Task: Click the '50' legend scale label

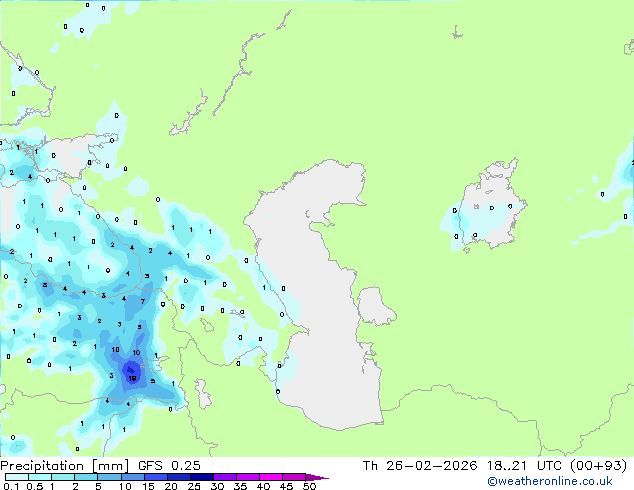Action: coord(309,486)
